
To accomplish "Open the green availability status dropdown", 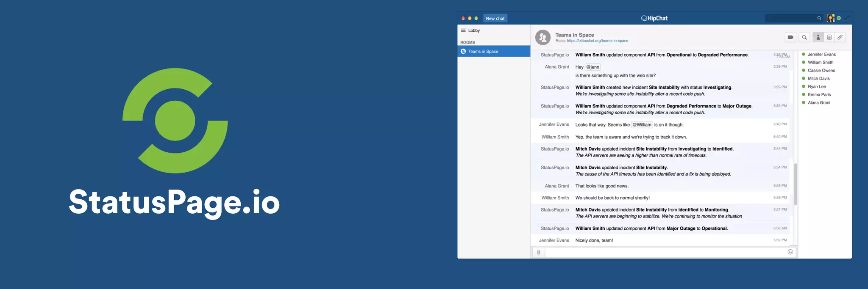I will point(839,18).
